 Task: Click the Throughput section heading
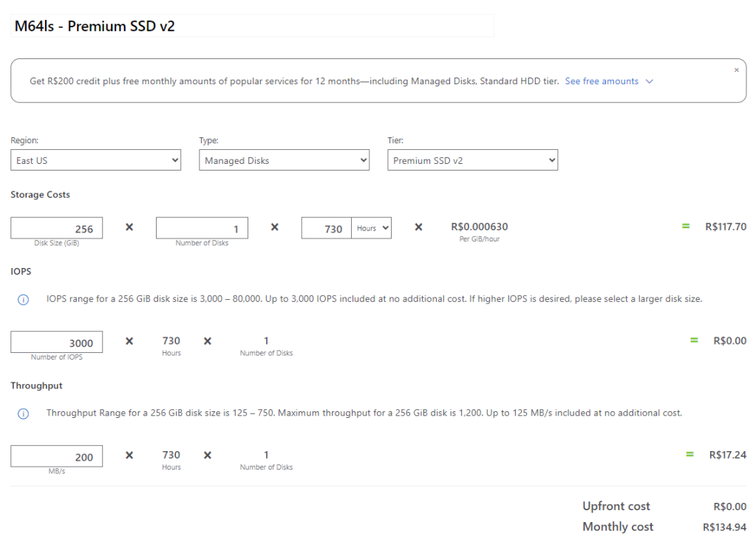point(37,385)
